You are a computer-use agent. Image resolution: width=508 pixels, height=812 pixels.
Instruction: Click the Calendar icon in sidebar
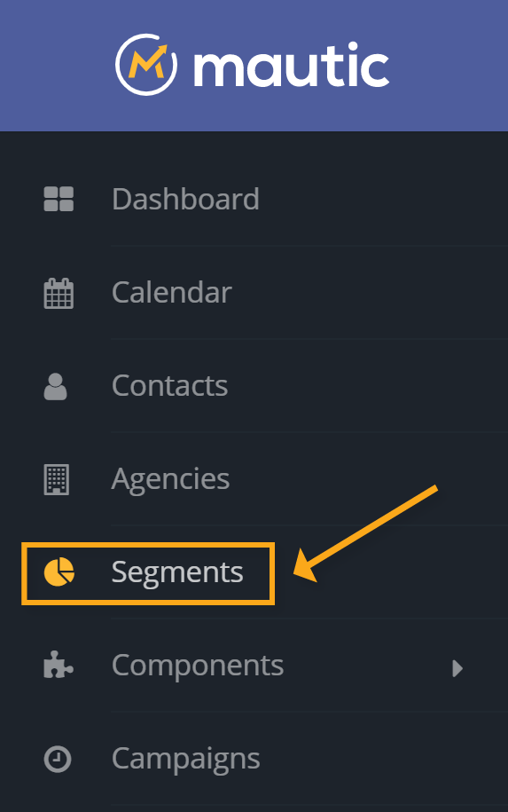click(59, 293)
